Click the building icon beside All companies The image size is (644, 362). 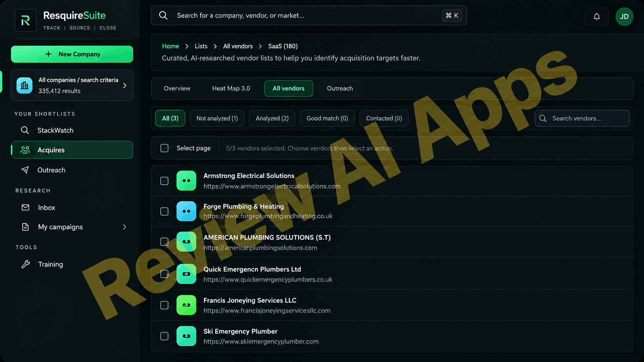(24, 85)
